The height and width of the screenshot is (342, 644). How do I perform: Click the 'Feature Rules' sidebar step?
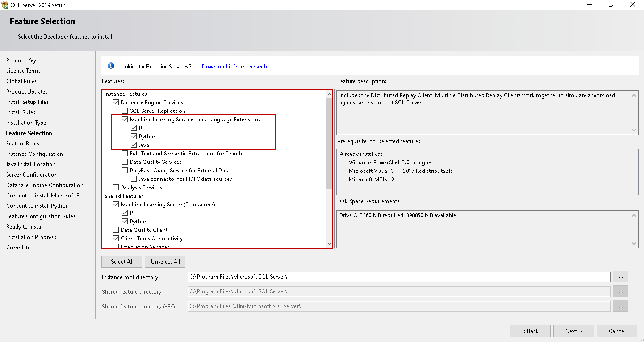pyautogui.click(x=23, y=144)
